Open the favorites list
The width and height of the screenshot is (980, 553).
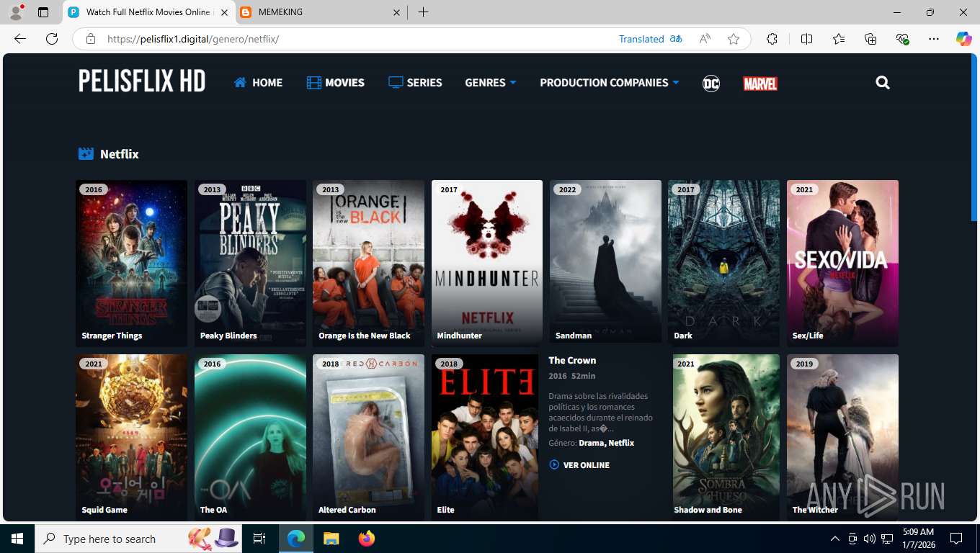tap(839, 39)
